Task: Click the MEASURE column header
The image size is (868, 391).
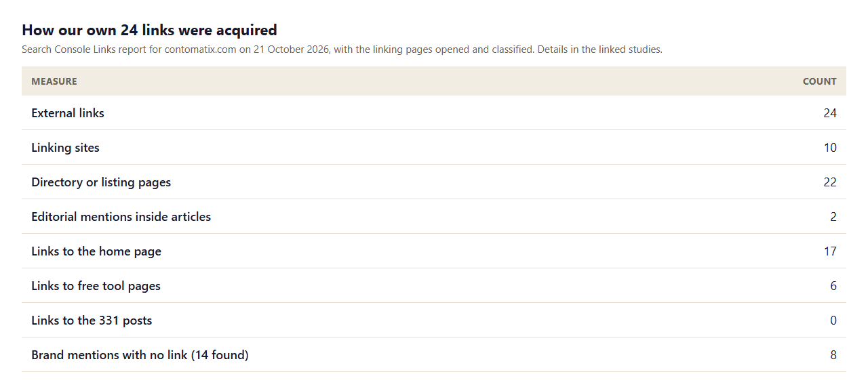Action: (x=54, y=81)
